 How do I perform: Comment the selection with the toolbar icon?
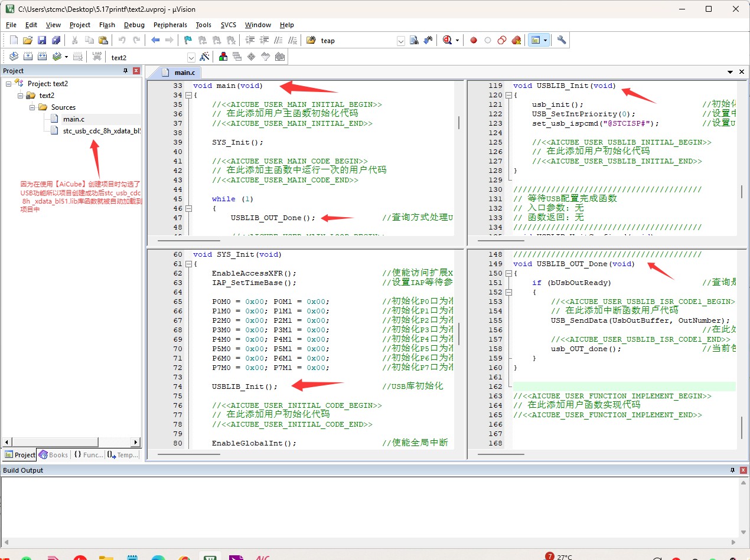(278, 40)
